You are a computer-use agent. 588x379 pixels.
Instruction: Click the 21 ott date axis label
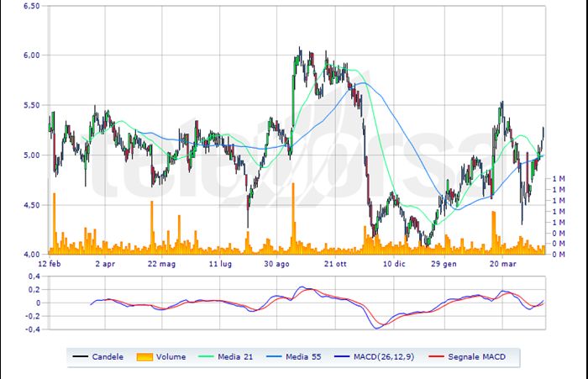(335, 262)
